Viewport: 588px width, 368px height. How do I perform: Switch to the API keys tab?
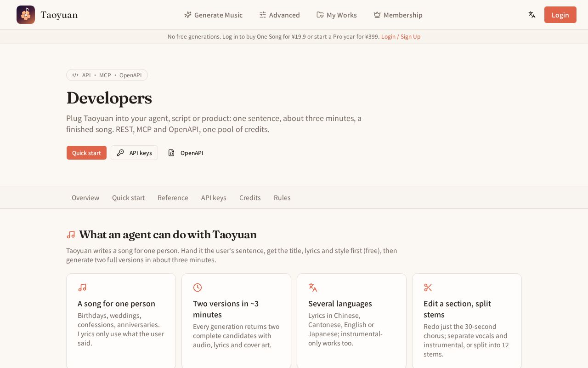[214, 197]
